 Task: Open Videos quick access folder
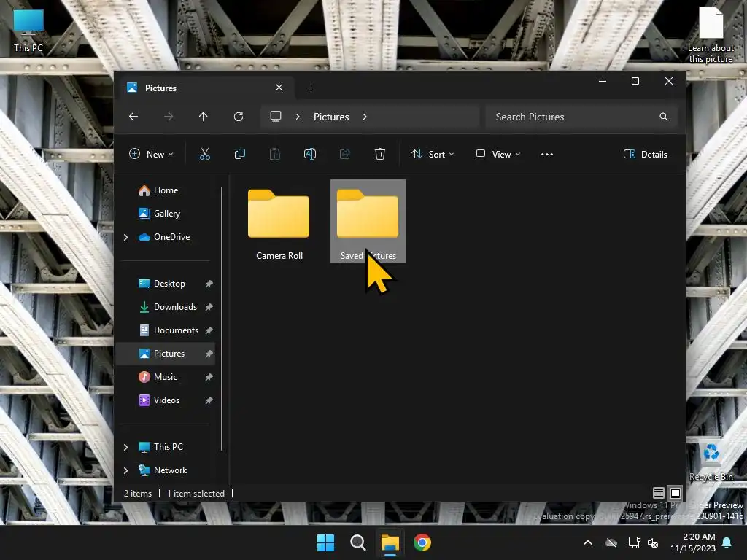(x=166, y=400)
